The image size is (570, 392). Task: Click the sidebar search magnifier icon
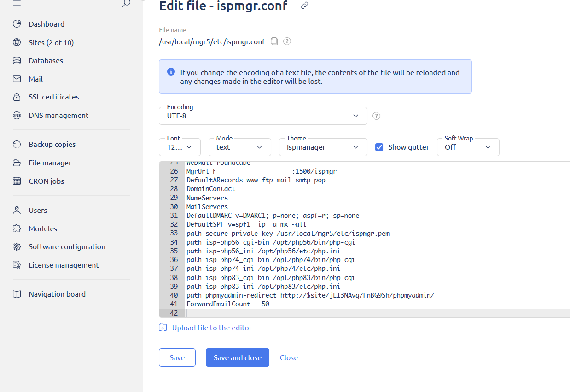coord(126,4)
